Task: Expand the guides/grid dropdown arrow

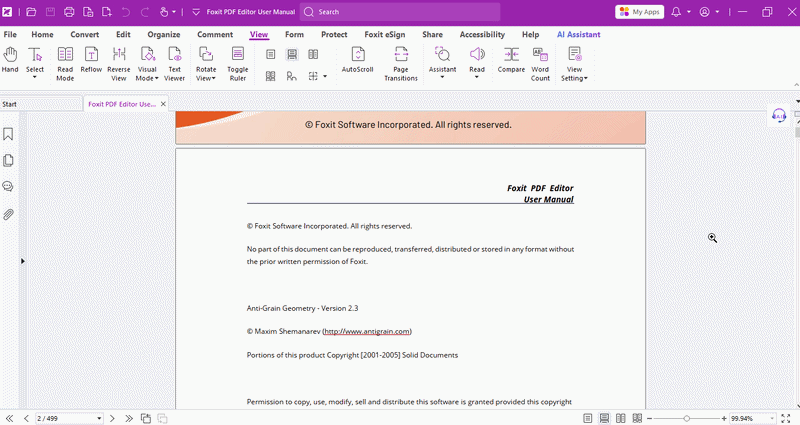Action: click(x=325, y=77)
